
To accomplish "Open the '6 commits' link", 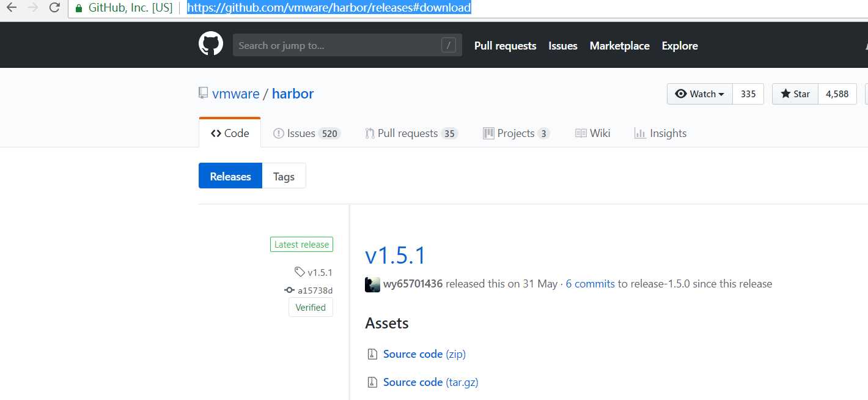I will pyautogui.click(x=590, y=284).
